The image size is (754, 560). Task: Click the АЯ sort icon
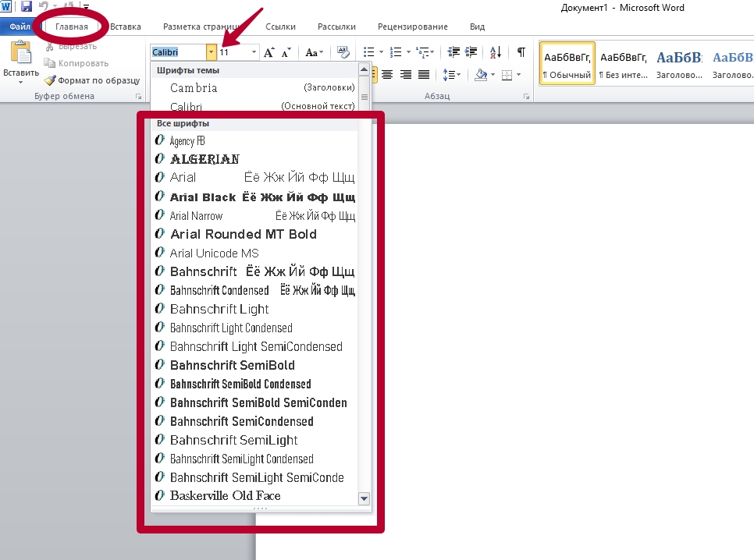coord(494,51)
